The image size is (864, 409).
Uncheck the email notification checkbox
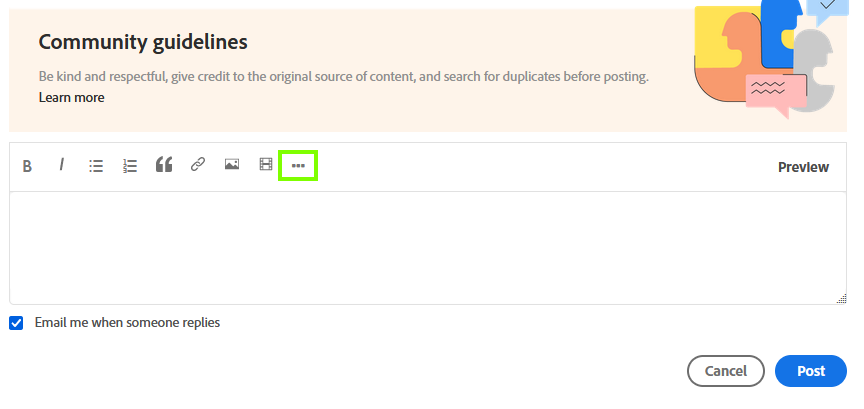tap(16, 323)
